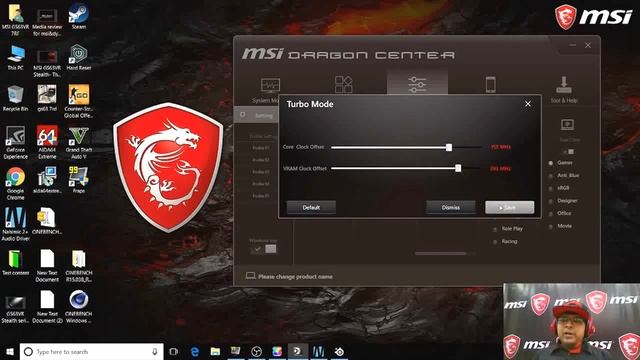Image resolution: width=640 pixels, height=360 pixels.
Task: Open the System Monitor tab icon
Action: point(270,86)
